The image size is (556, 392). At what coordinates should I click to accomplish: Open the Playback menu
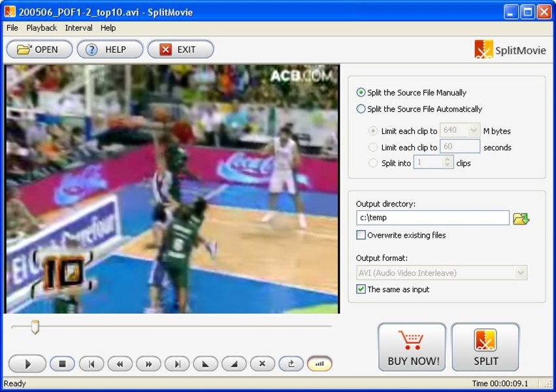click(41, 28)
